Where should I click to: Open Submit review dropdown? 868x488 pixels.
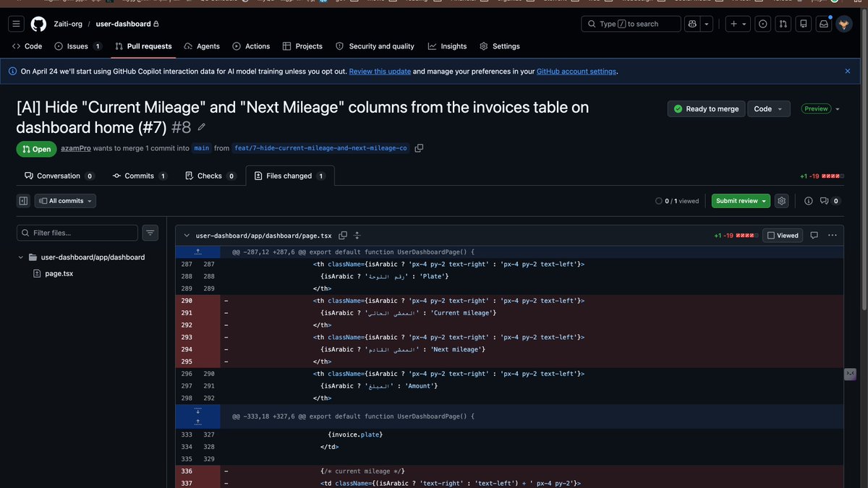coord(741,201)
